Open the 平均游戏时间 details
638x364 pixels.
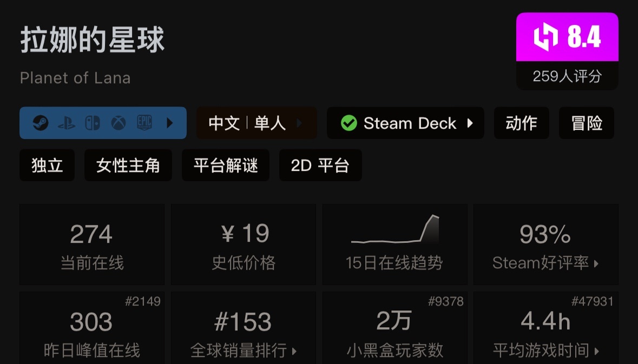click(x=545, y=350)
